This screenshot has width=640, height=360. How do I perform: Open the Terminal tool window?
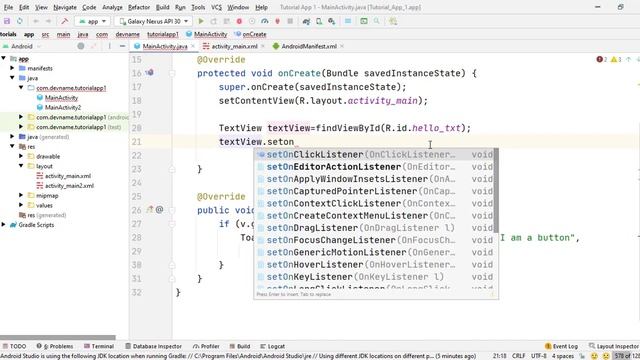tap(99, 346)
